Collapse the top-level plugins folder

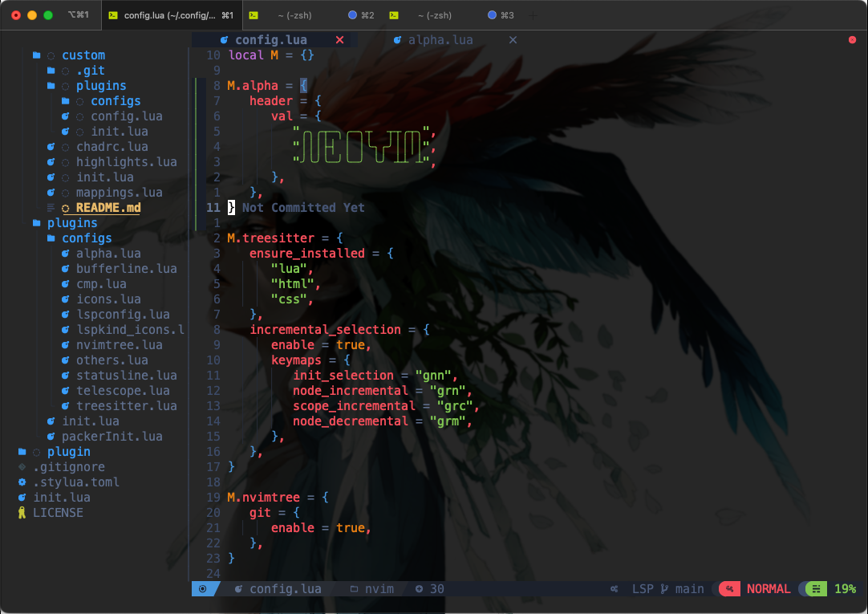(72, 222)
